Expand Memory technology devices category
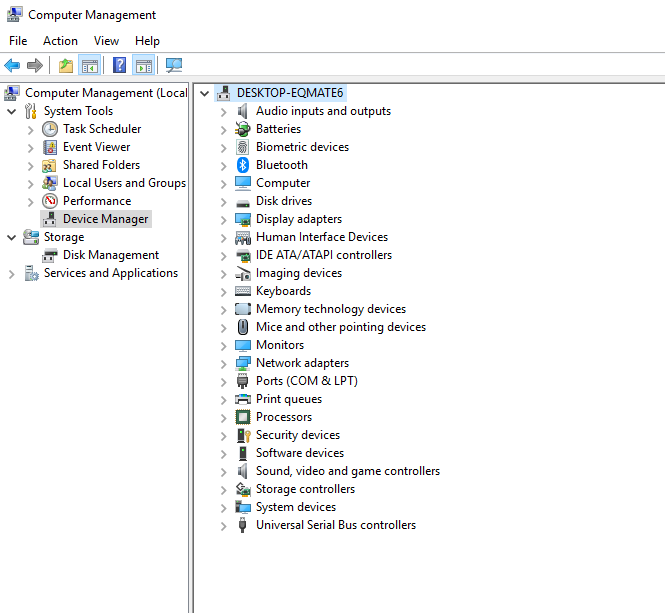665x613 pixels. pyautogui.click(x=224, y=310)
